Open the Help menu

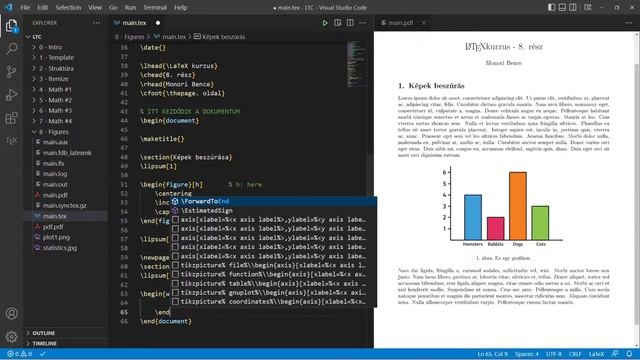coord(180,7)
